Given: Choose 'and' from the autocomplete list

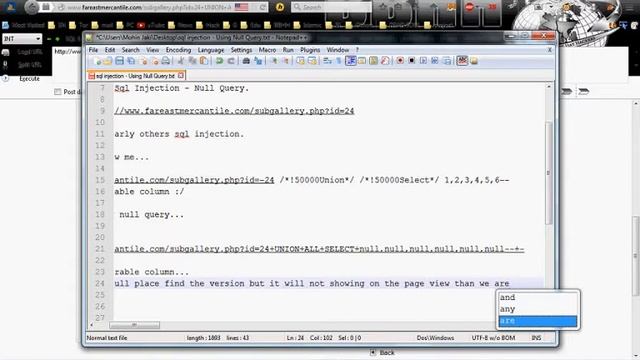Looking at the screenshot, I should point(538,298).
